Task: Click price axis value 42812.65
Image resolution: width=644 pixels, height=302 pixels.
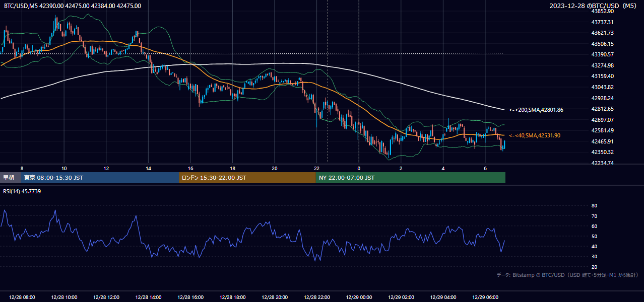Action: 602,109
